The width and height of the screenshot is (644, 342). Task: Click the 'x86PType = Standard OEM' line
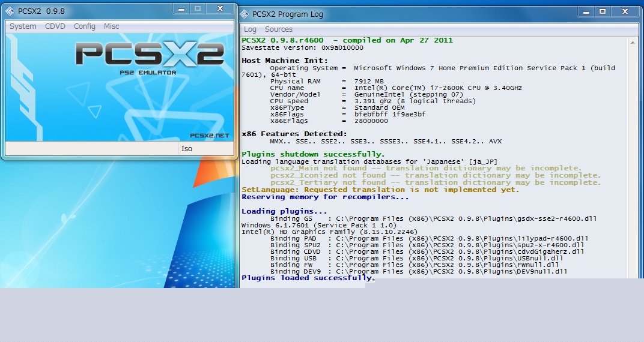[x=337, y=108]
